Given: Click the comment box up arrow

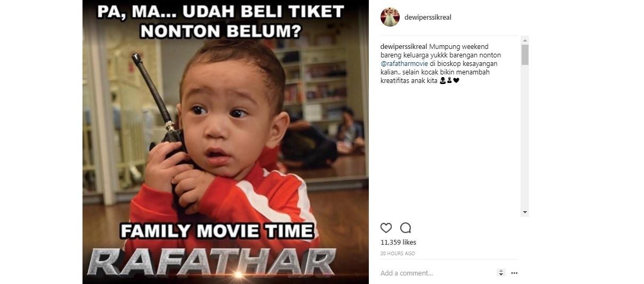Looking at the screenshot, I should point(501,271).
